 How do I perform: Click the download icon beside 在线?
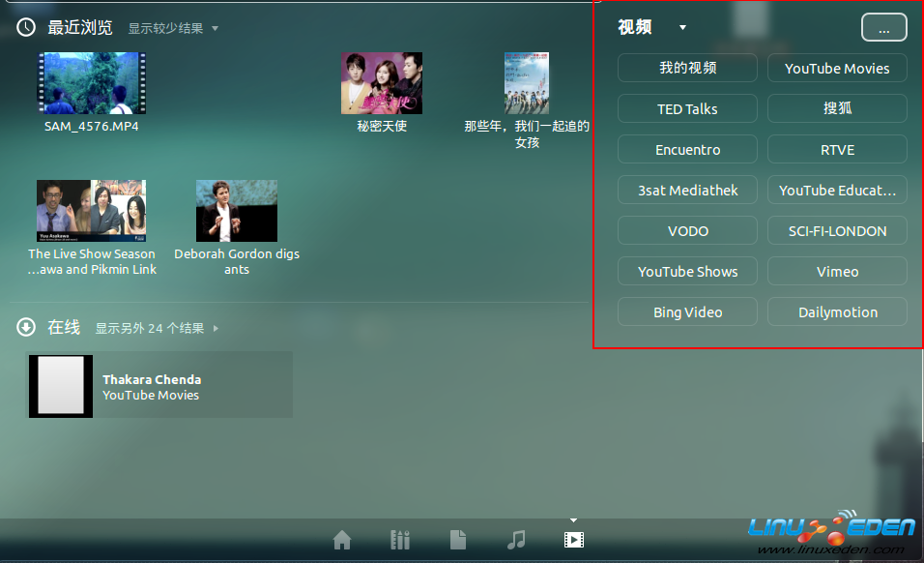pos(26,328)
